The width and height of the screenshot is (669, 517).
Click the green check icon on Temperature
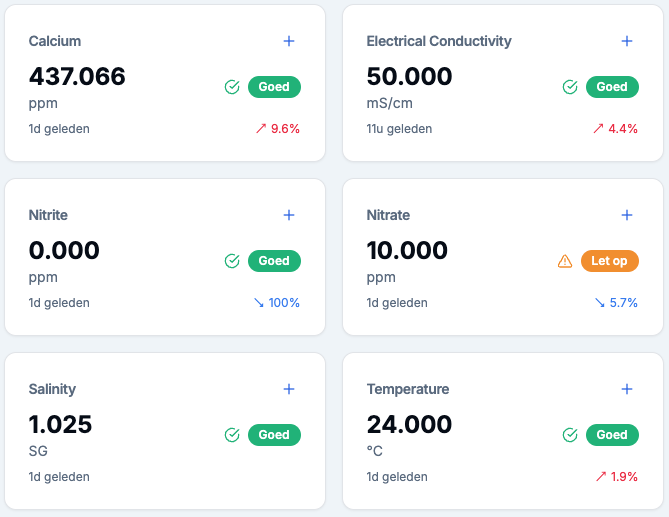point(570,435)
